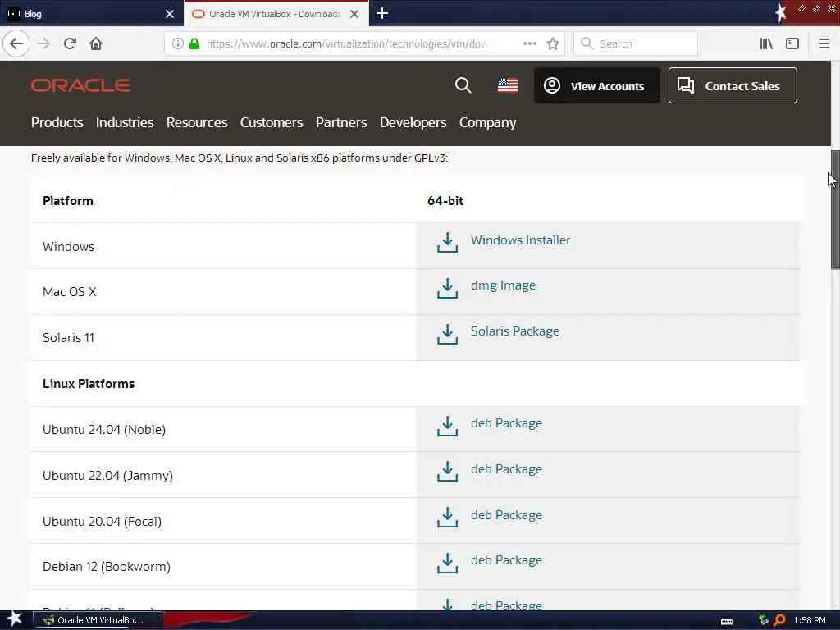Image resolution: width=840 pixels, height=630 pixels.
Task: Open the Solaris Package link
Action: (x=515, y=331)
